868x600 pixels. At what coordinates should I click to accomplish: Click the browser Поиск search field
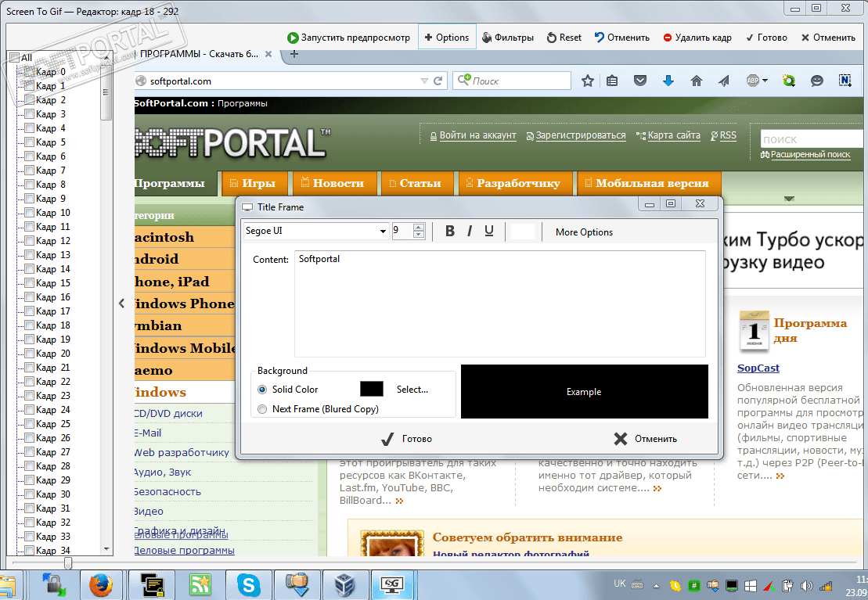(512, 81)
